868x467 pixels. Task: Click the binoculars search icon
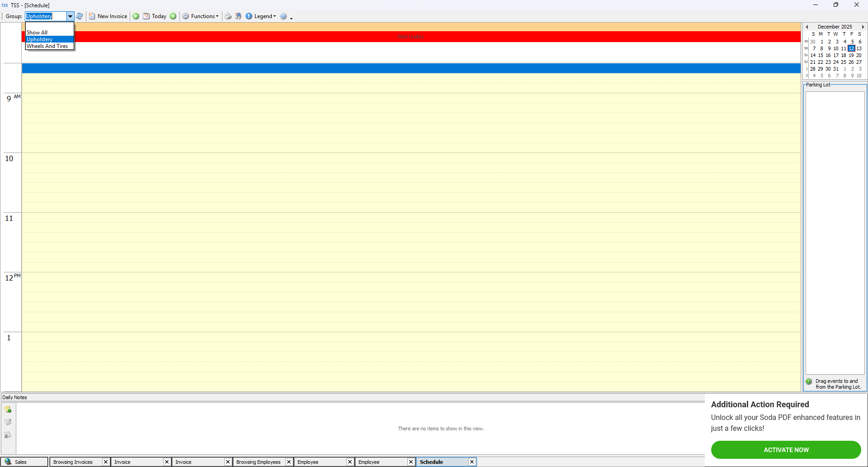click(x=238, y=16)
